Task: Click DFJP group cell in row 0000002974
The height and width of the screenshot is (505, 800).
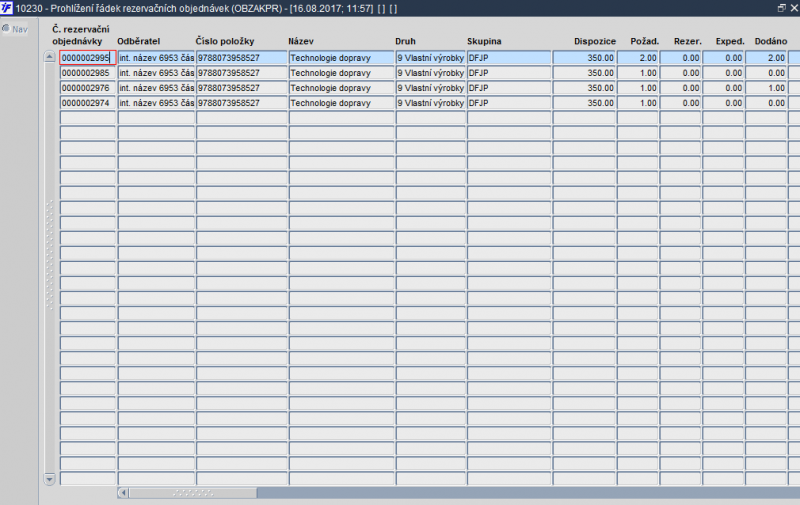Action: tap(509, 103)
